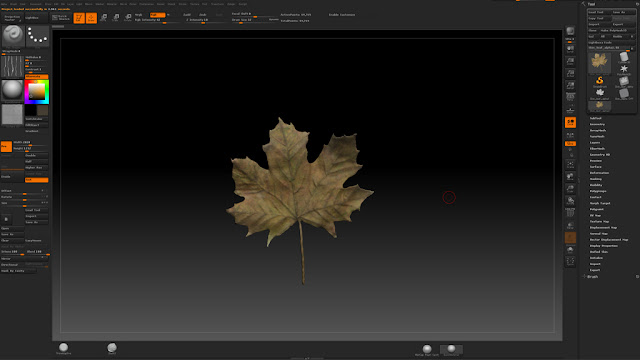Expand the Texture Map subpalette

pyautogui.click(x=599, y=221)
